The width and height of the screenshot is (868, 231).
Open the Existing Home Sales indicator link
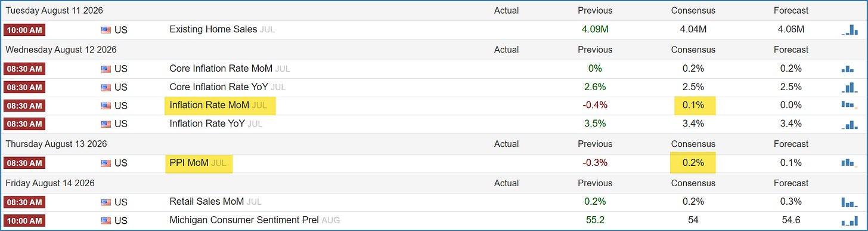[x=213, y=29]
